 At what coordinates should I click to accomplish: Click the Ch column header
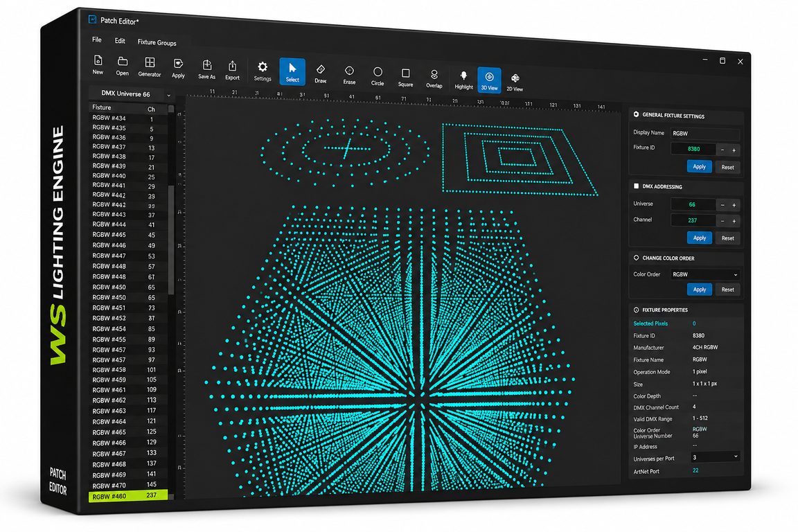(151, 109)
